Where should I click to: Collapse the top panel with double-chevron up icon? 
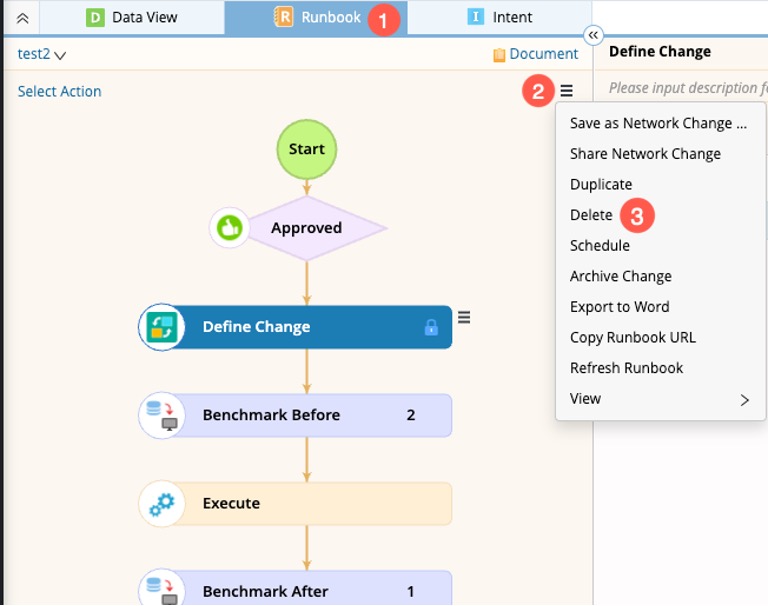[x=22, y=18]
